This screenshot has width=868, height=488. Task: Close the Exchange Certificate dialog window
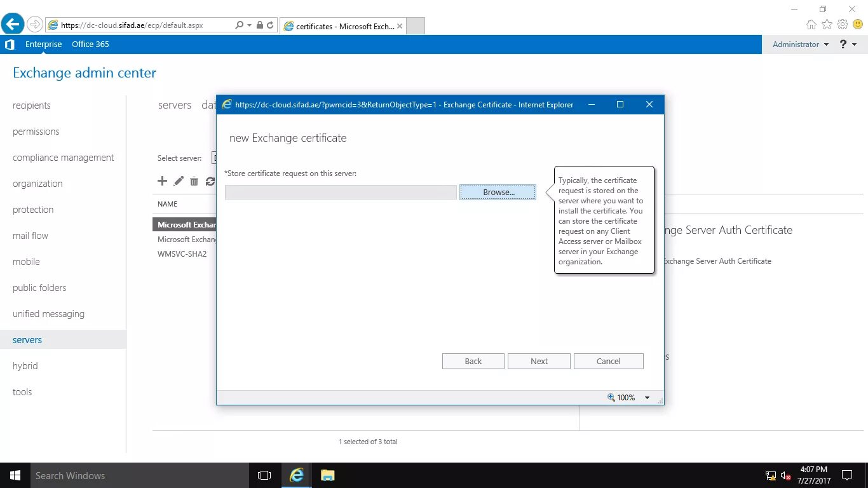coord(649,104)
